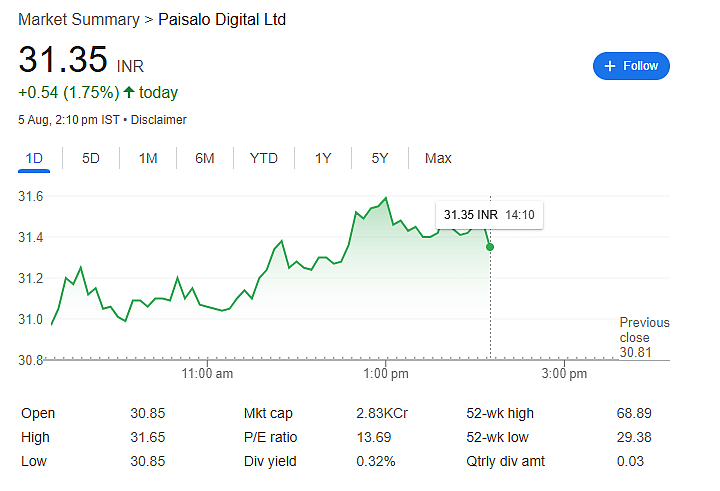Switch to the 5D tab
Screen dimensions: 720x491
click(90, 158)
